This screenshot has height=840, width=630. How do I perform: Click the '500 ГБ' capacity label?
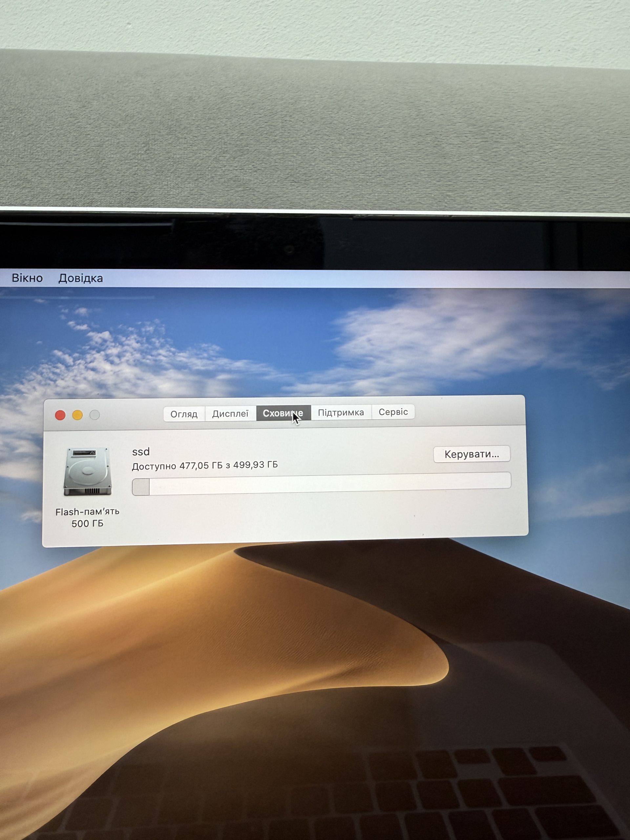(87, 524)
